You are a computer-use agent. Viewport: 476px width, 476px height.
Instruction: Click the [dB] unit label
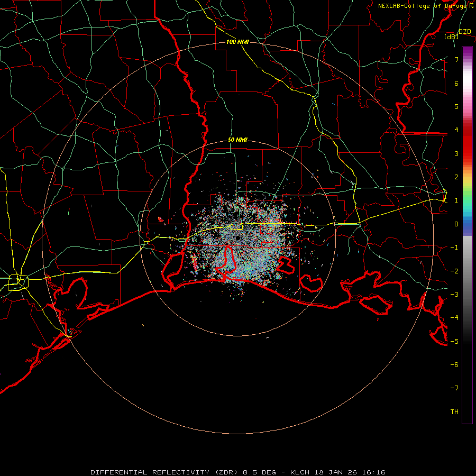pos(452,36)
